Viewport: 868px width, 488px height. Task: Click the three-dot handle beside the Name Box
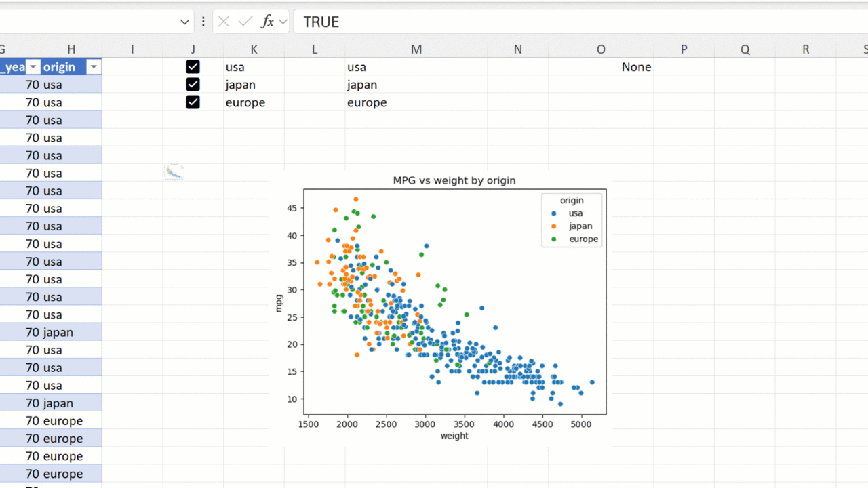(203, 22)
